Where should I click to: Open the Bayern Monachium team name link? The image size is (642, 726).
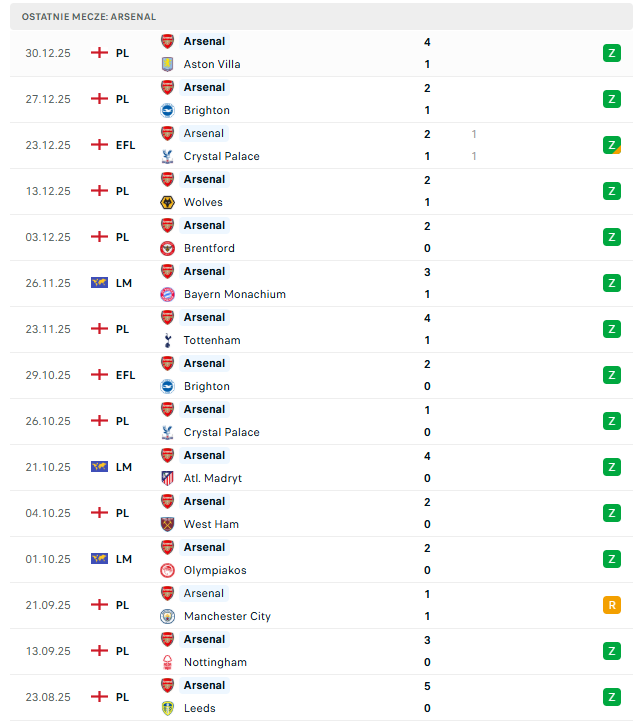(234, 294)
